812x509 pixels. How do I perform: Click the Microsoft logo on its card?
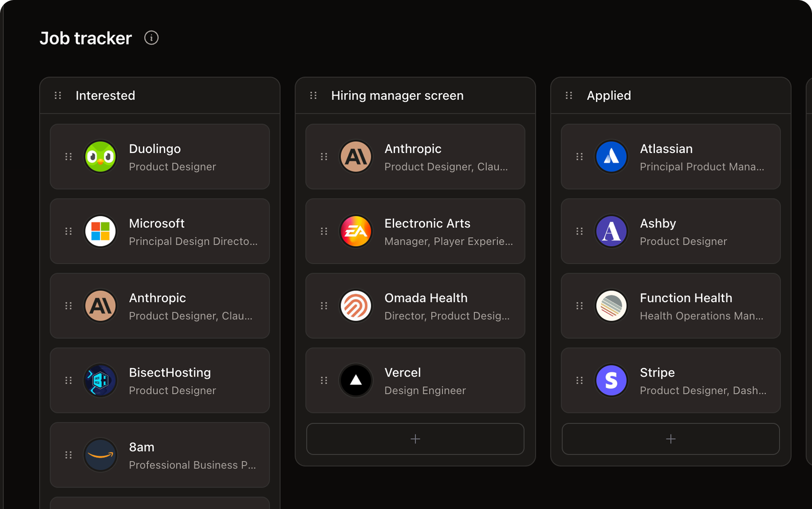pyautogui.click(x=100, y=231)
